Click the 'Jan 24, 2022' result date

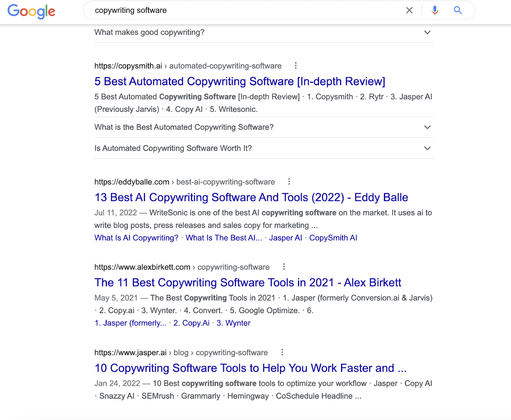[117, 383]
